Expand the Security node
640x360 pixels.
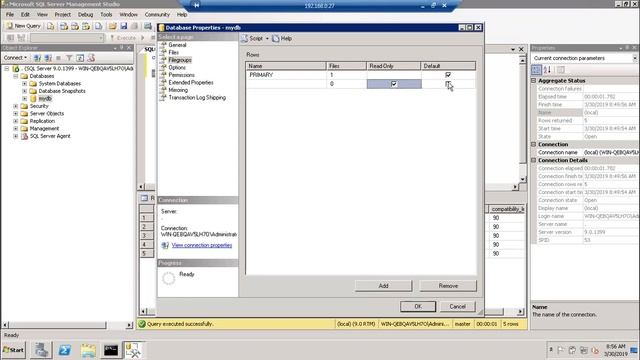(x=16, y=106)
